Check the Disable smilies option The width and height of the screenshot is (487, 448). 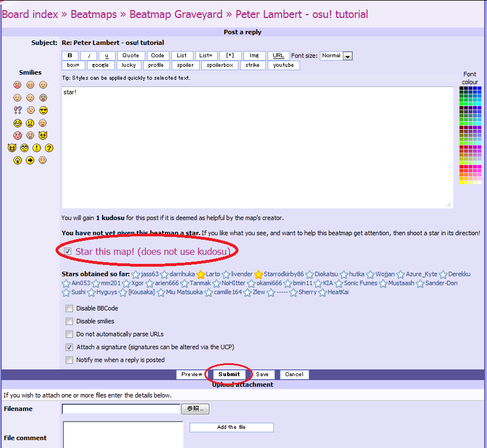click(x=69, y=321)
